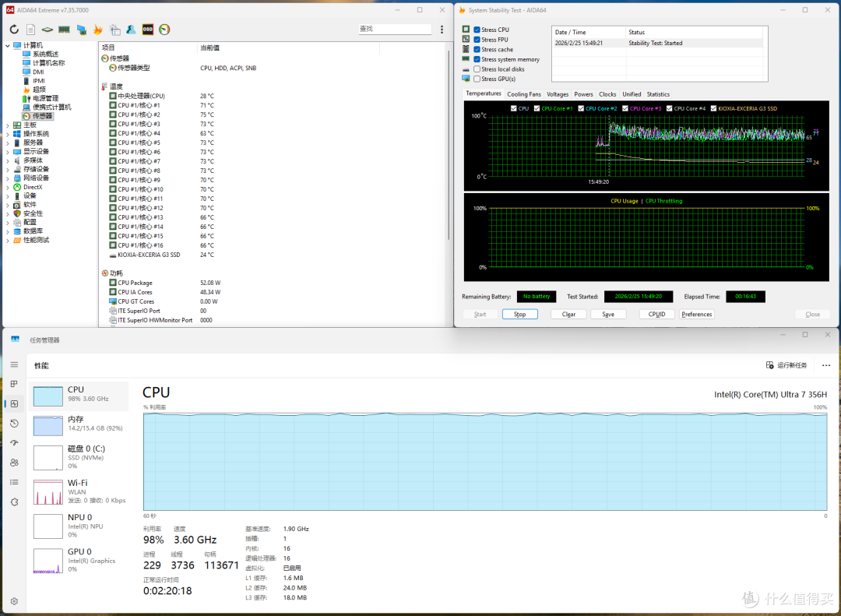
Task: Expand the 主板 tree node
Action: [8, 125]
